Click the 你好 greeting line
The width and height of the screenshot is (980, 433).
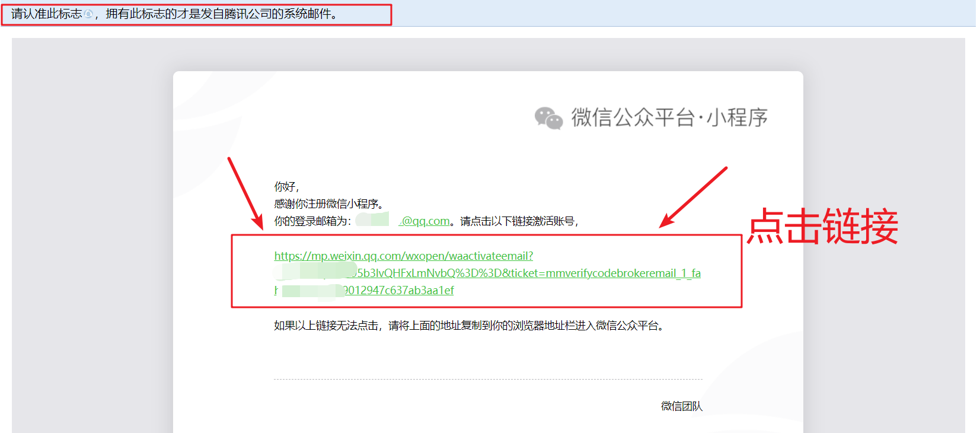coord(287,187)
